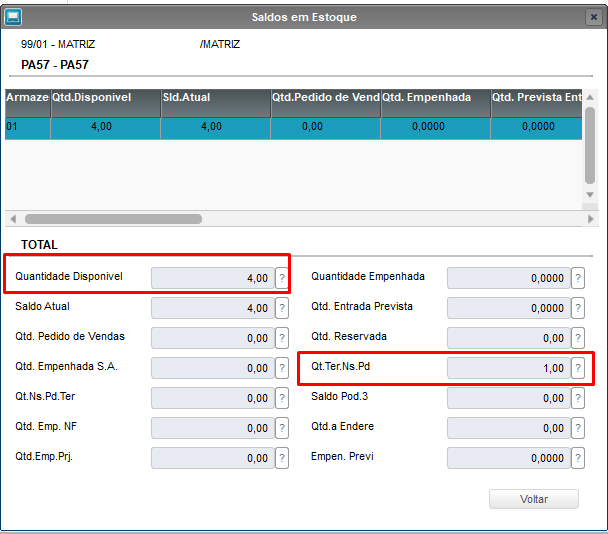The image size is (608, 534).
Task: Click Qtd.Pedido de Vend column header
Action: click(326, 103)
